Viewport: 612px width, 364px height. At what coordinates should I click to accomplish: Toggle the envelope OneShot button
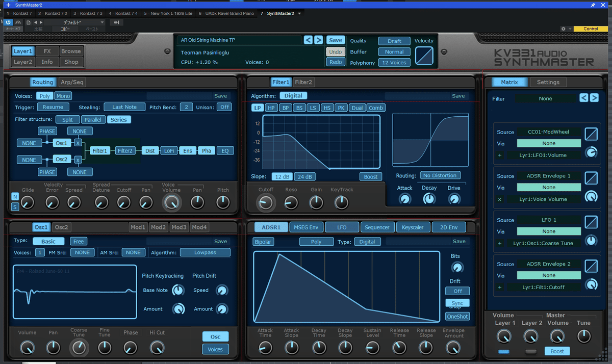[x=457, y=316]
